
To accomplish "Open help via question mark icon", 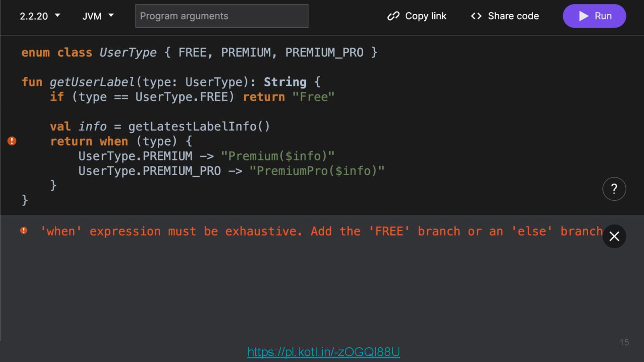I will pyautogui.click(x=614, y=189).
